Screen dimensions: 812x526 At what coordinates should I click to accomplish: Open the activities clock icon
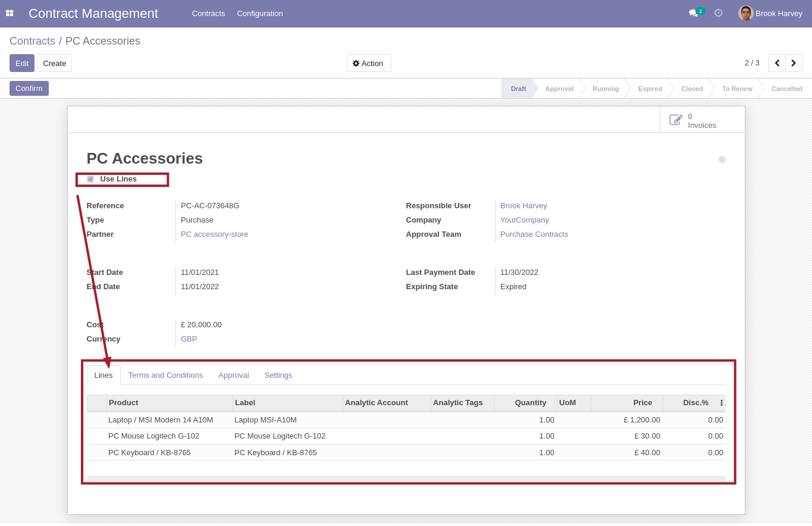click(x=718, y=13)
